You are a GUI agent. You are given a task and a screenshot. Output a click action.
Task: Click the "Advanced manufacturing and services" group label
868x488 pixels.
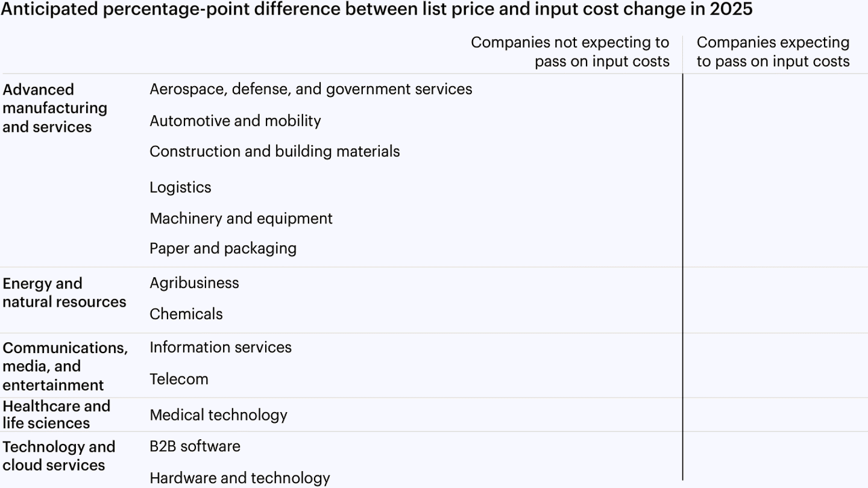[54, 108]
